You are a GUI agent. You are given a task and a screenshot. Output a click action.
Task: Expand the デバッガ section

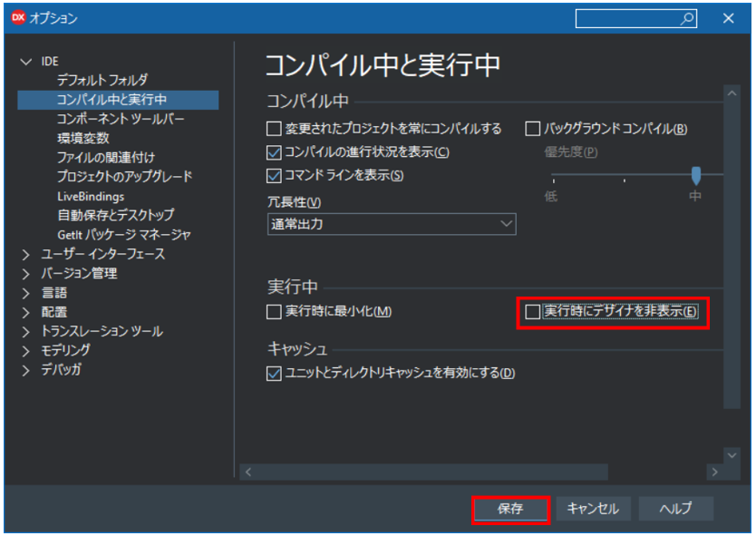(26, 369)
